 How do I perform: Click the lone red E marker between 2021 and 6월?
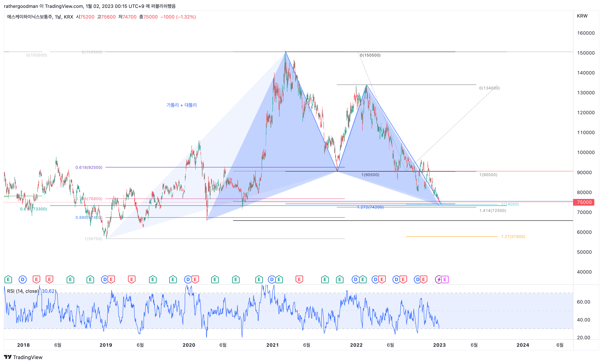coord(299,279)
